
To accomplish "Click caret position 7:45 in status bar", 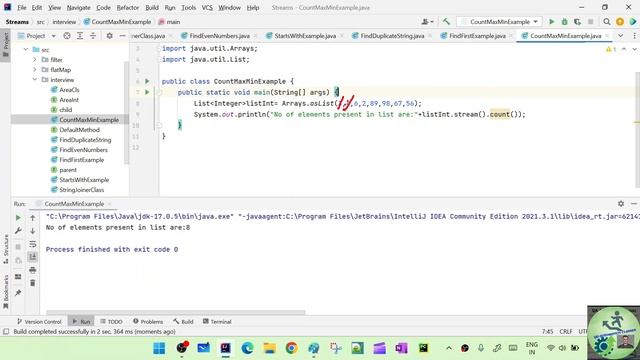I will (x=547, y=331).
